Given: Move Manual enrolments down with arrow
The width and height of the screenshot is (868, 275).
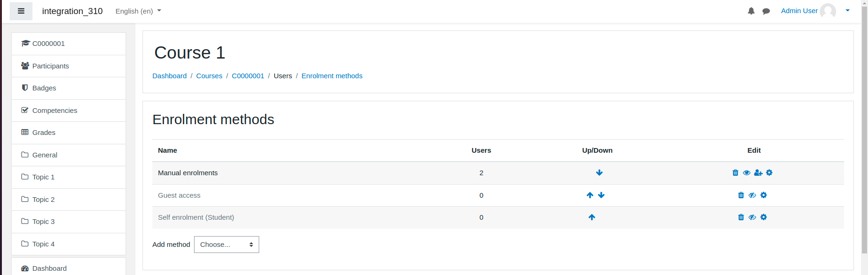Looking at the screenshot, I should pos(599,173).
